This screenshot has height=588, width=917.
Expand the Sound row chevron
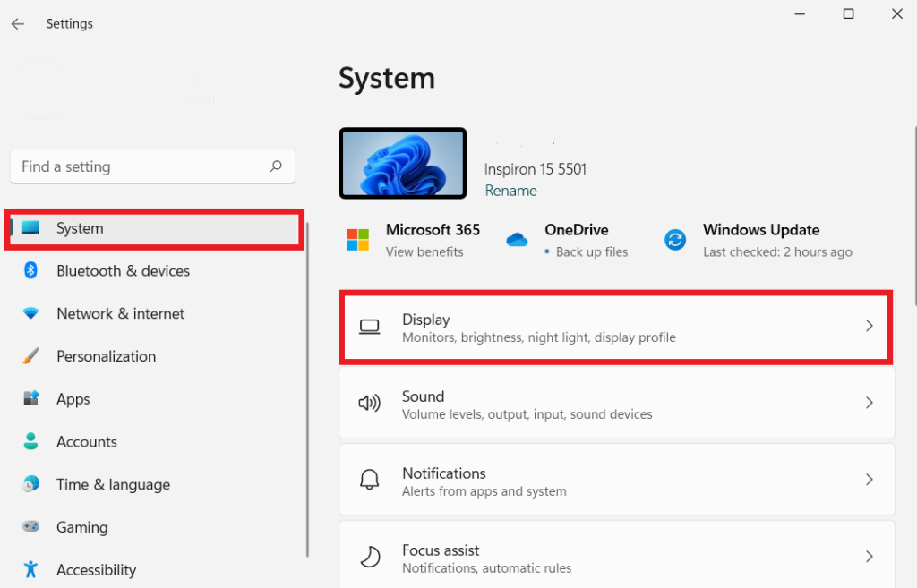point(869,403)
